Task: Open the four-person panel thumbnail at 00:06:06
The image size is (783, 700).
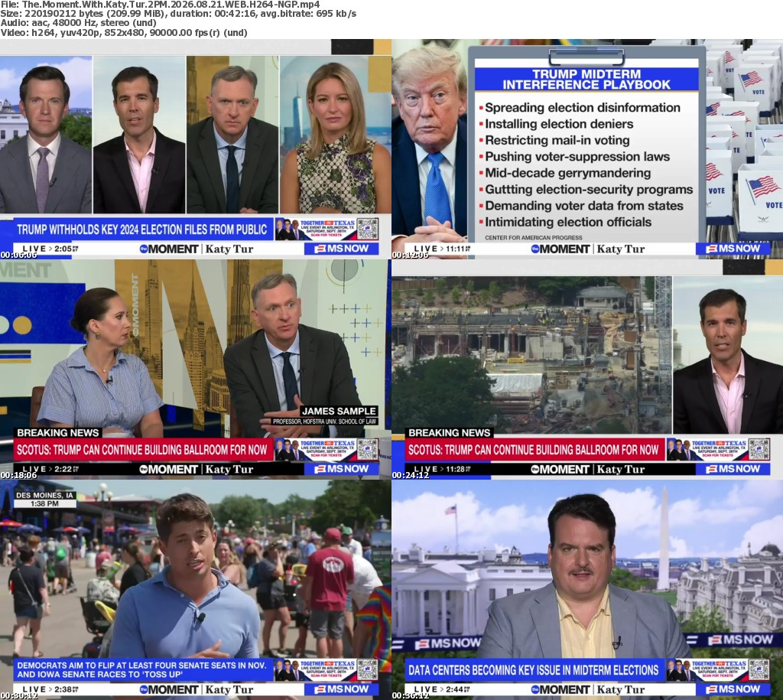Action: (x=196, y=149)
